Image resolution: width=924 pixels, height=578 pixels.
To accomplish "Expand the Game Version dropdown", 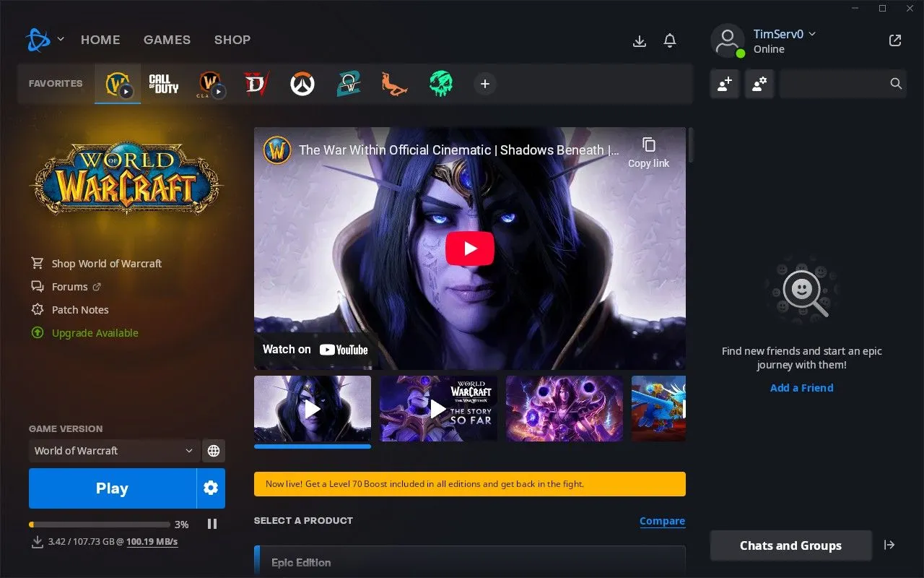I will click(113, 450).
